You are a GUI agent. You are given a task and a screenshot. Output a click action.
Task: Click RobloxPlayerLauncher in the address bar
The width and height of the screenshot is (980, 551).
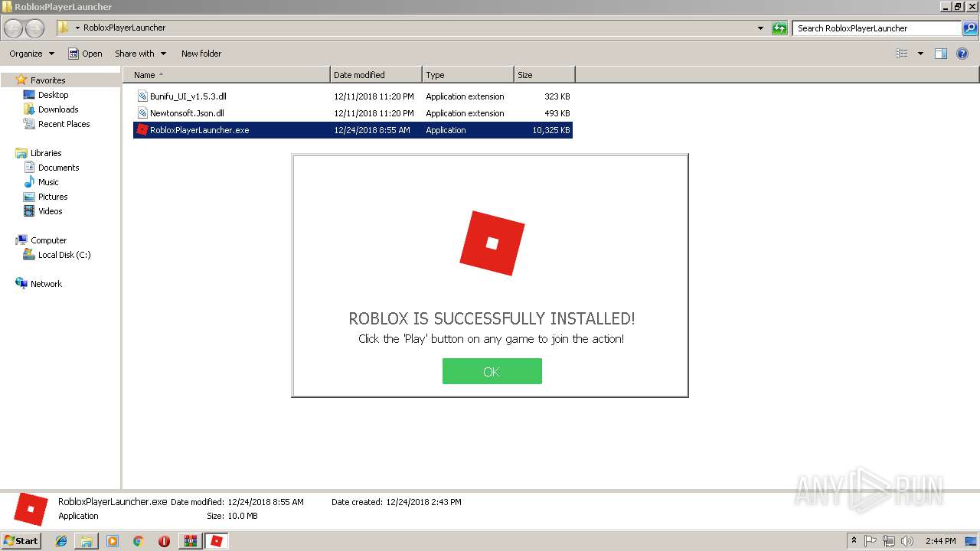click(x=124, y=28)
